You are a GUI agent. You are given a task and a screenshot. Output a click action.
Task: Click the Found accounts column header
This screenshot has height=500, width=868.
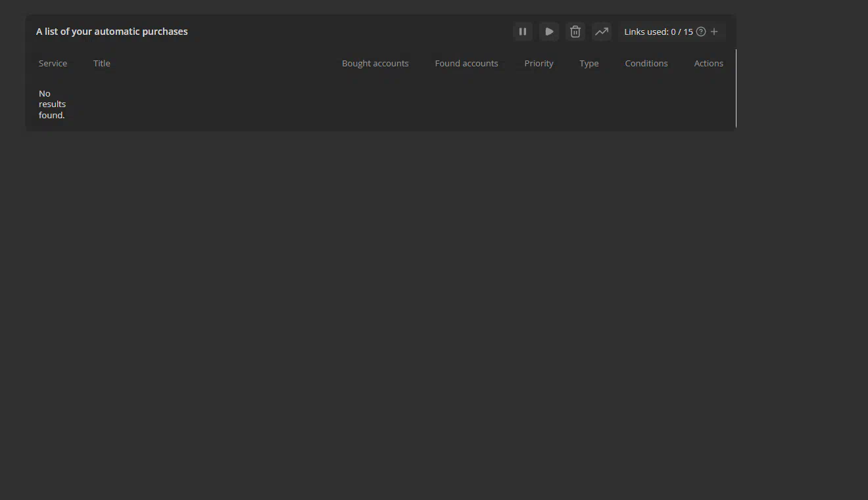tap(466, 64)
